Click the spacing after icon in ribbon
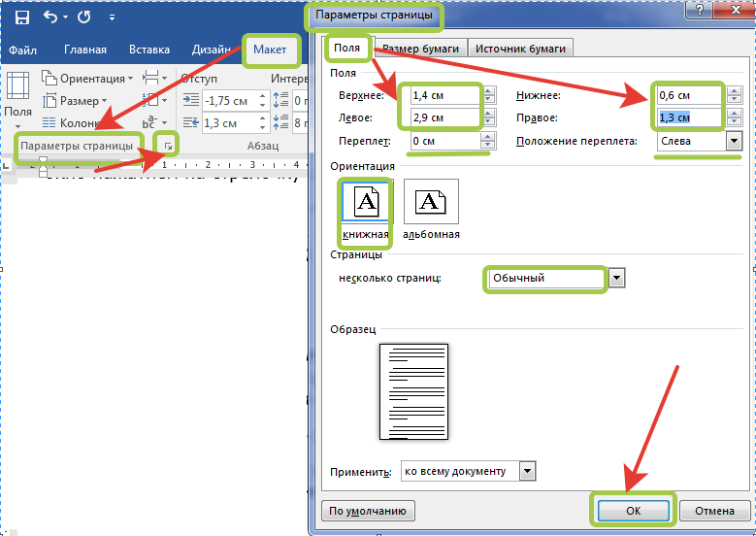756x536 pixels. click(x=280, y=122)
